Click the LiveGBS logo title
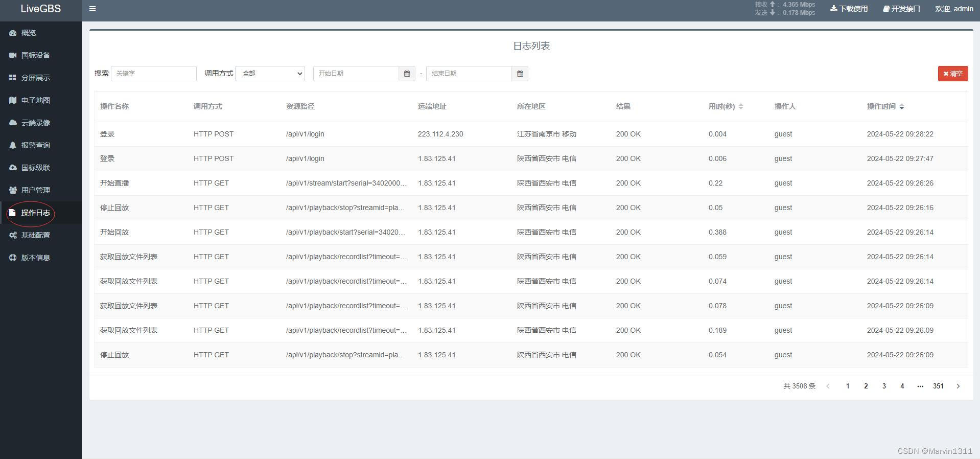Screen dimensions: 980x459 pos(40,9)
